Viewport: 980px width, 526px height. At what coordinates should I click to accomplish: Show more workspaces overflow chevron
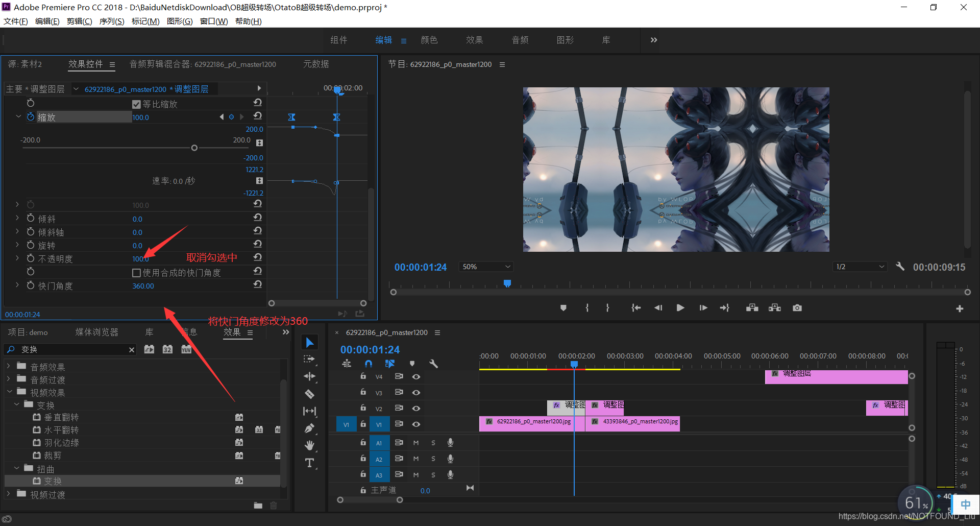point(654,40)
